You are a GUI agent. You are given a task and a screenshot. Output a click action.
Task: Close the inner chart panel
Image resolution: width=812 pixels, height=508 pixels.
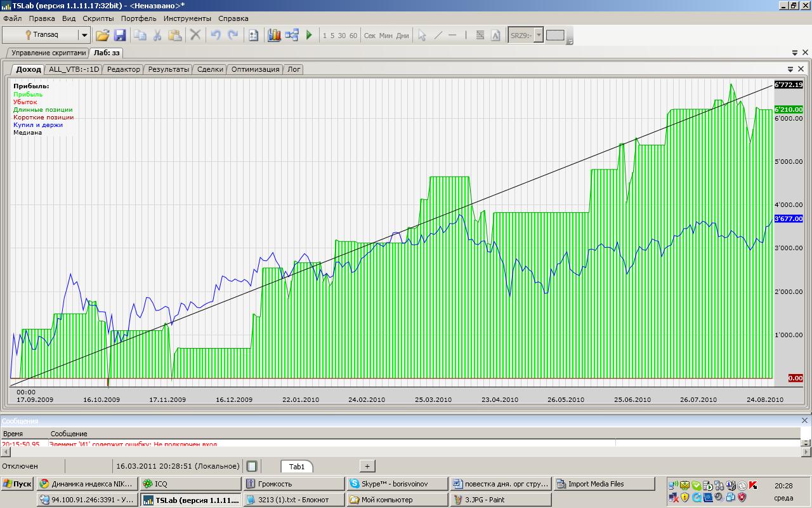coord(801,69)
